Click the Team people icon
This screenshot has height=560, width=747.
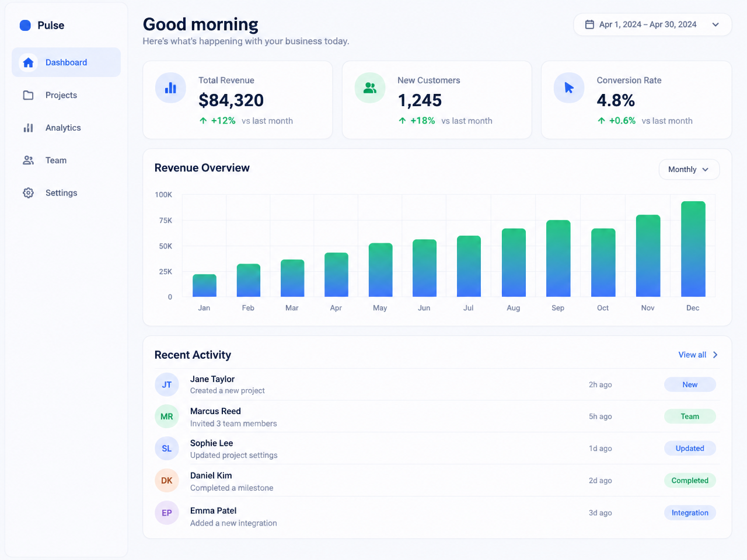click(x=28, y=160)
